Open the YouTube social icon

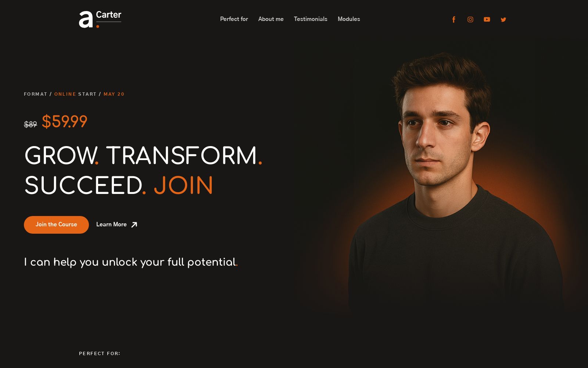487,20
